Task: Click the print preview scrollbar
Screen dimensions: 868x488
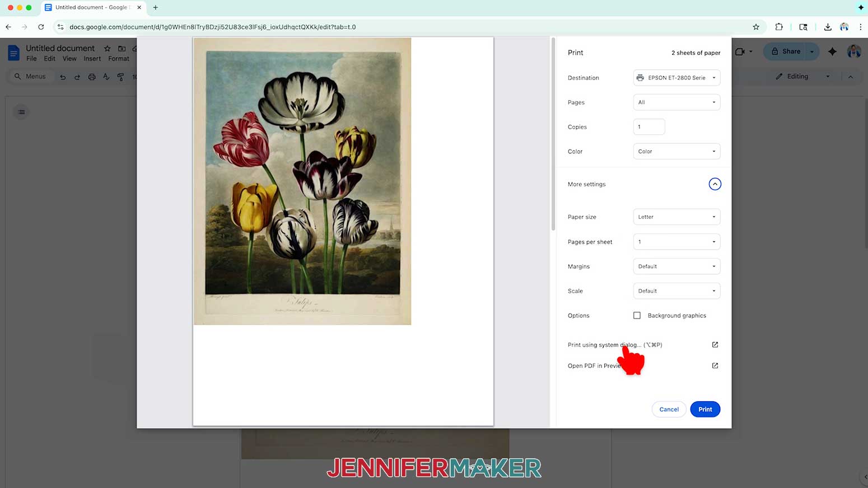Action: tap(553, 134)
